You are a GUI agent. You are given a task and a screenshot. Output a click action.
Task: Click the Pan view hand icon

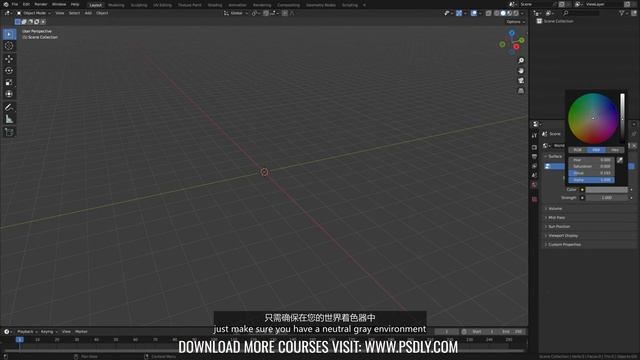[521, 71]
